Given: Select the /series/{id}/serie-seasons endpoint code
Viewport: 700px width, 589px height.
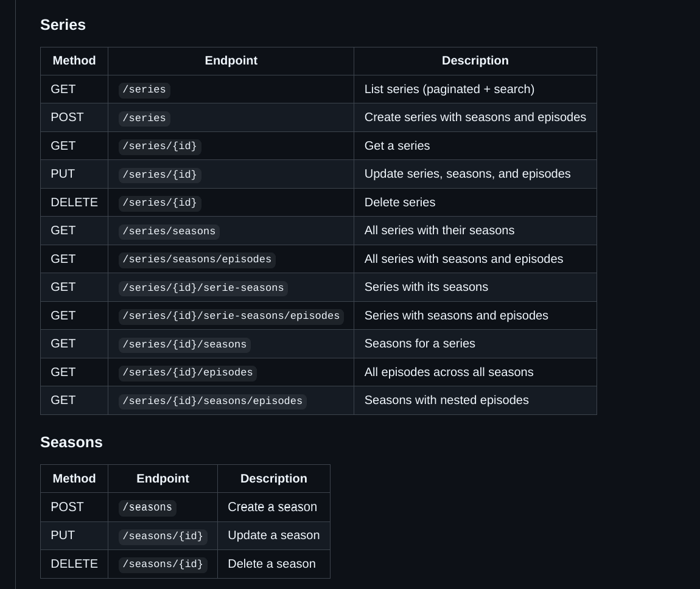Looking at the screenshot, I should 203,288.
